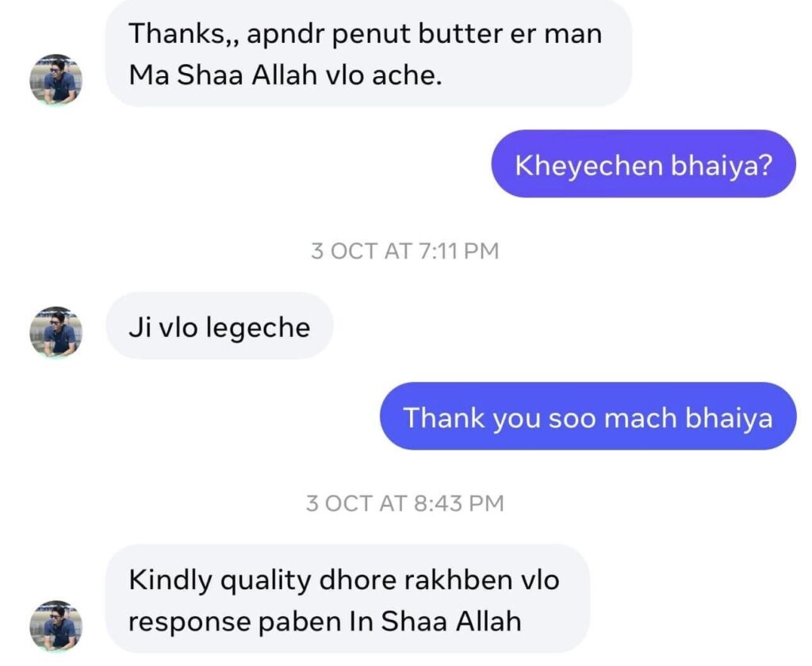This screenshot has height=666, width=812.
Task: Click the line "Thanks,, apndr penut butter er man"
Action: [x=365, y=33]
